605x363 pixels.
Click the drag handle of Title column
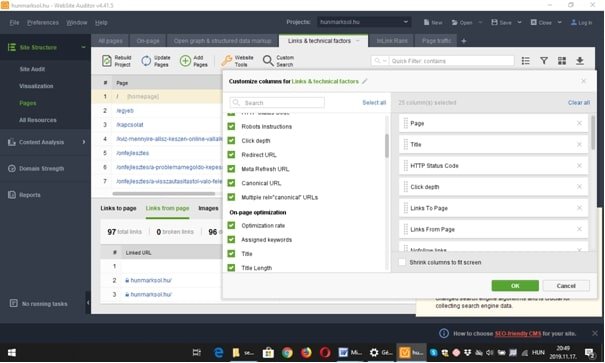pos(406,145)
